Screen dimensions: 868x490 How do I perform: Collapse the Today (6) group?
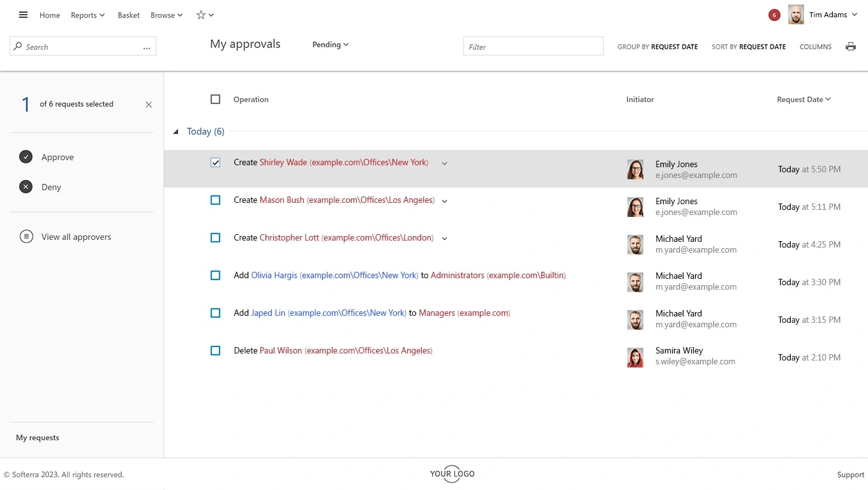coord(176,131)
